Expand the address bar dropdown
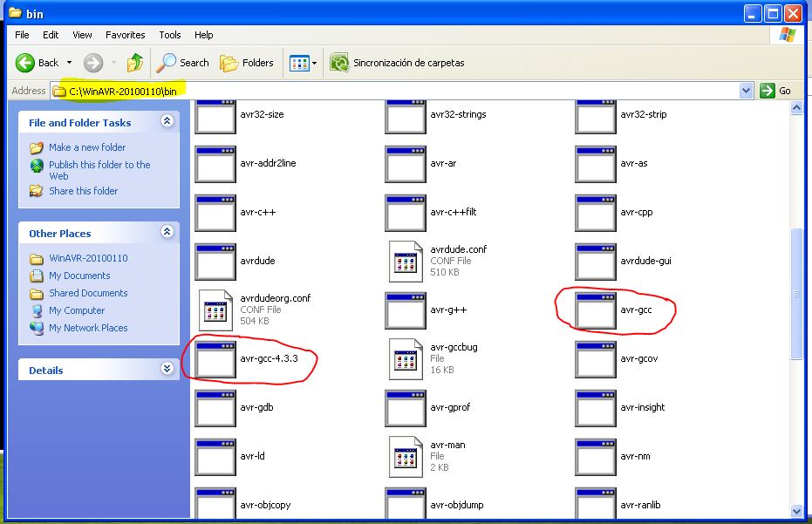This screenshot has width=812, height=524. coord(746,92)
